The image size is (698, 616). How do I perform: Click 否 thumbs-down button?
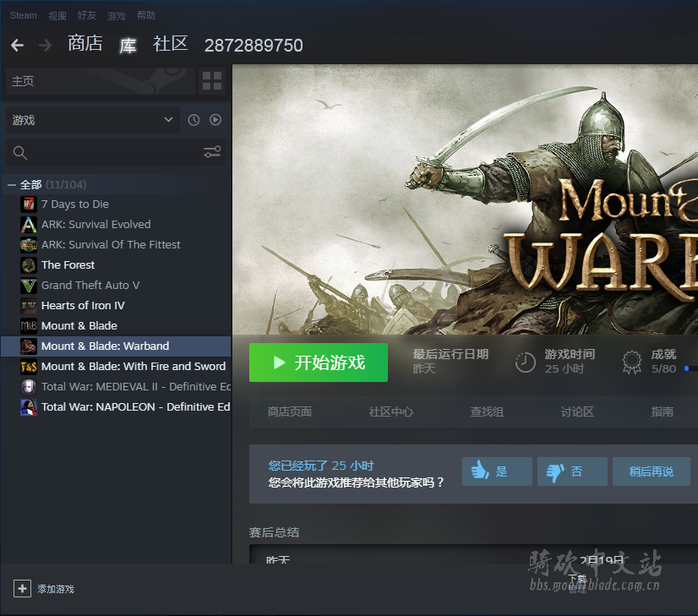click(x=572, y=472)
